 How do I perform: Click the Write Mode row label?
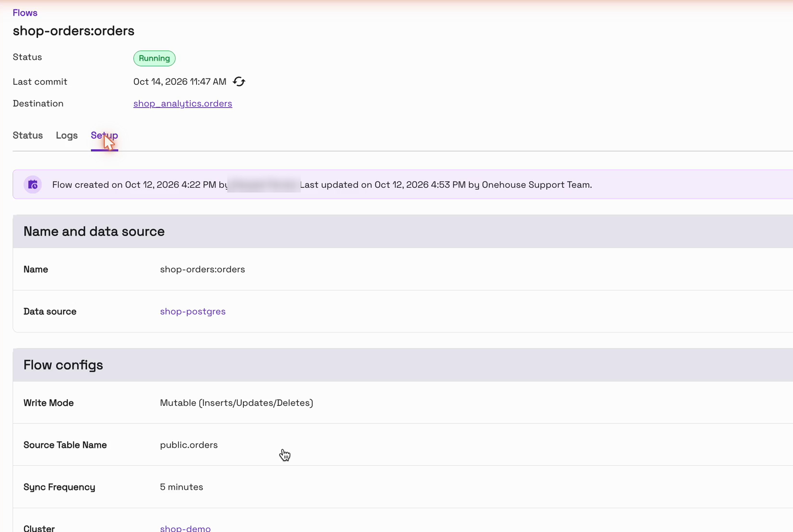pos(49,403)
